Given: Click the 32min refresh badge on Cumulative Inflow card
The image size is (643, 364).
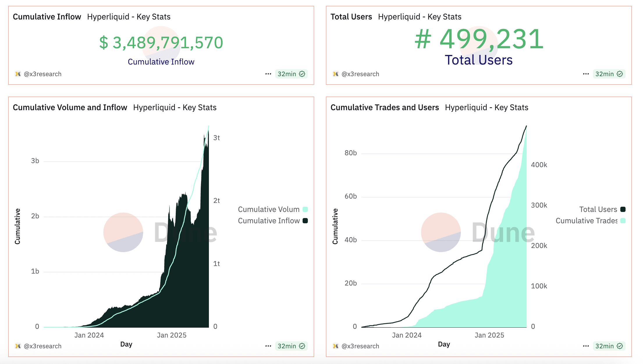Looking at the screenshot, I should [x=291, y=74].
